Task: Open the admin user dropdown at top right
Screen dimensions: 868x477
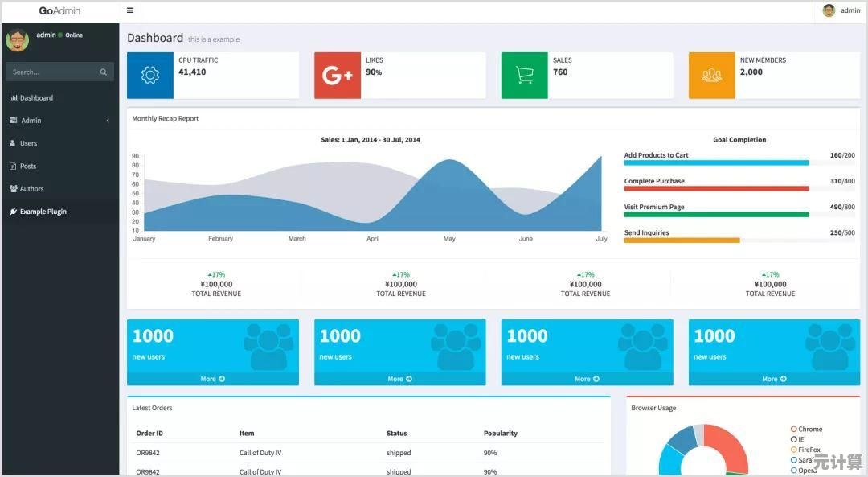Action: 841,10
